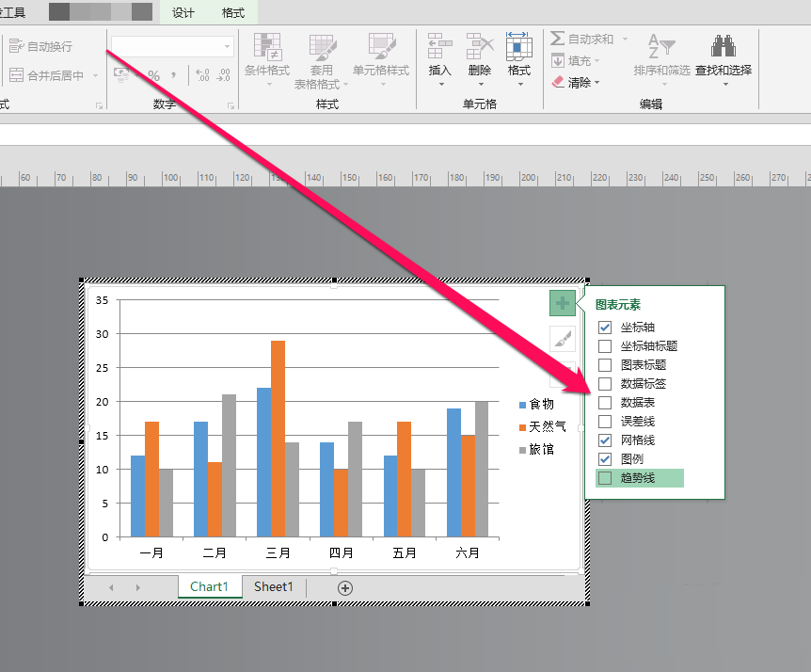811x672 pixels.
Task: Click the decrease decimal icon
Action: (223, 75)
